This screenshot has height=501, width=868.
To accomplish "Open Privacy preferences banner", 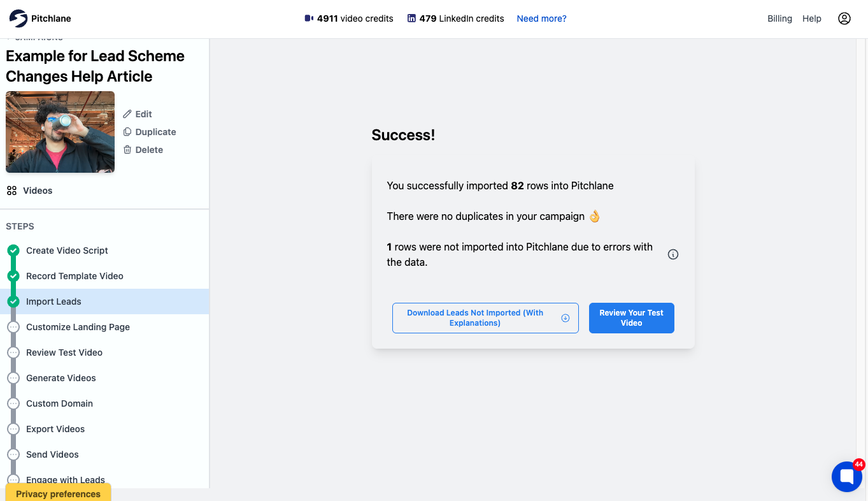I will 58,493.
